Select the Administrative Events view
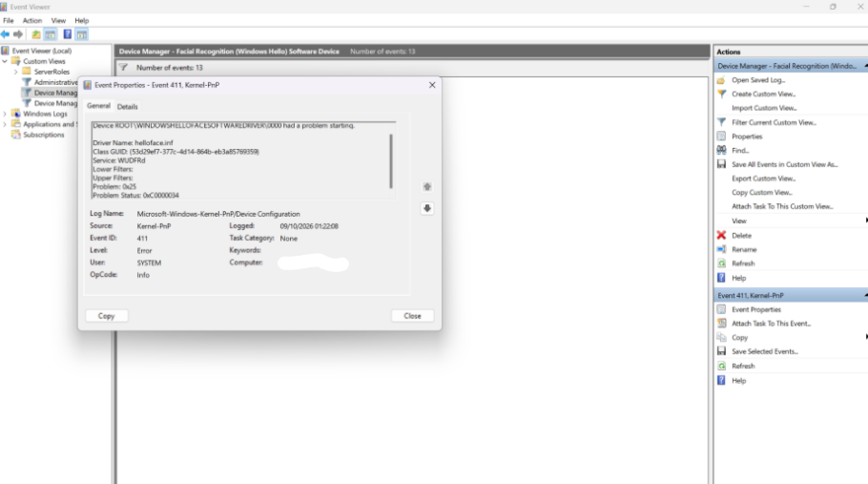The height and width of the screenshot is (484, 868). [55, 82]
